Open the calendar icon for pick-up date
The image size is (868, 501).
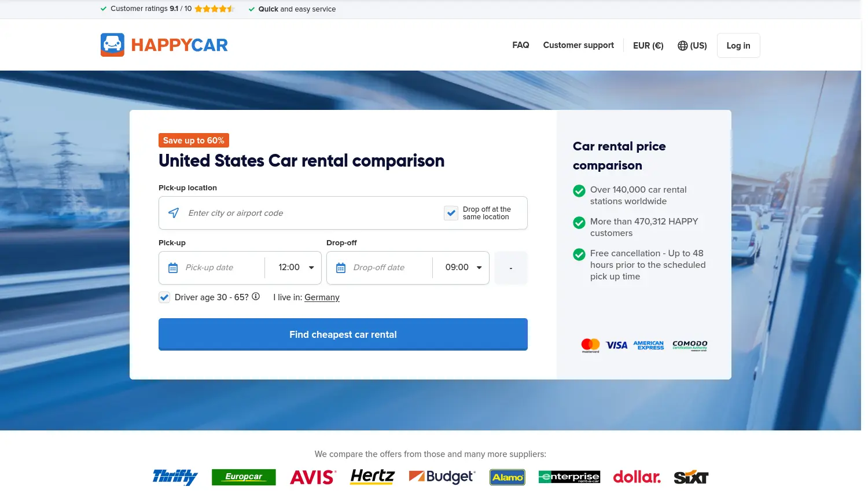coord(172,267)
